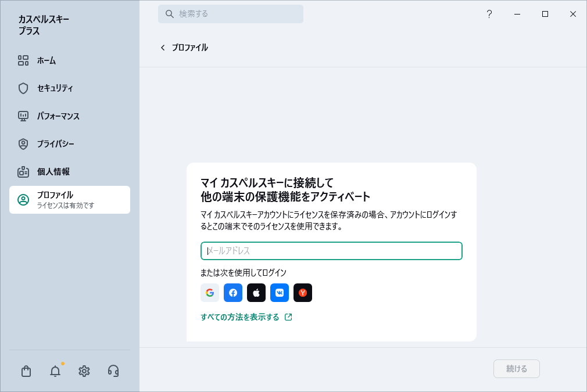Sign in with the Google icon
Screen dimensions: 587x392
pyautogui.click(x=210, y=293)
